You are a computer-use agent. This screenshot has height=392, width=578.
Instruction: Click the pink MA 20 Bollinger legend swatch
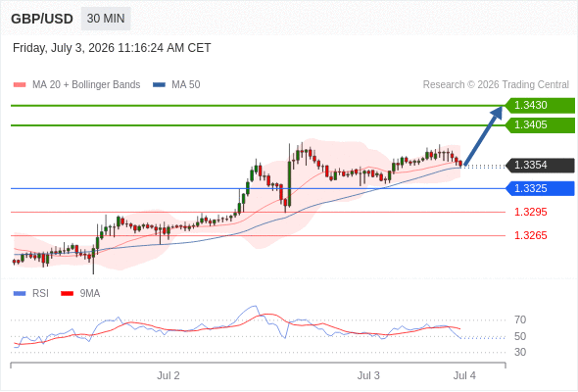[x=20, y=85]
